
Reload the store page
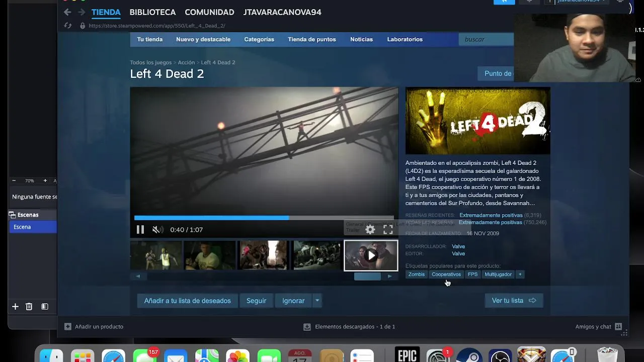(68, 26)
